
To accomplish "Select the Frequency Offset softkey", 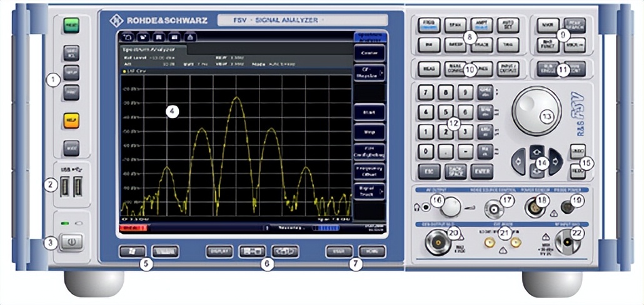I will 370,172.
